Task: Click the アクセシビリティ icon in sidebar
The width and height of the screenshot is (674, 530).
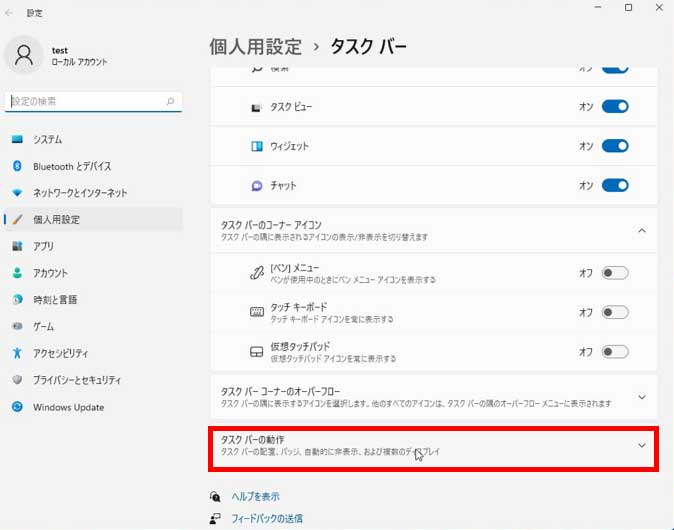Action: click(17, 353)
